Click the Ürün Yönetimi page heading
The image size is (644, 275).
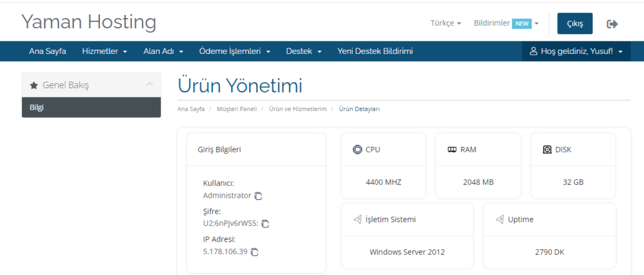(240, 85)
